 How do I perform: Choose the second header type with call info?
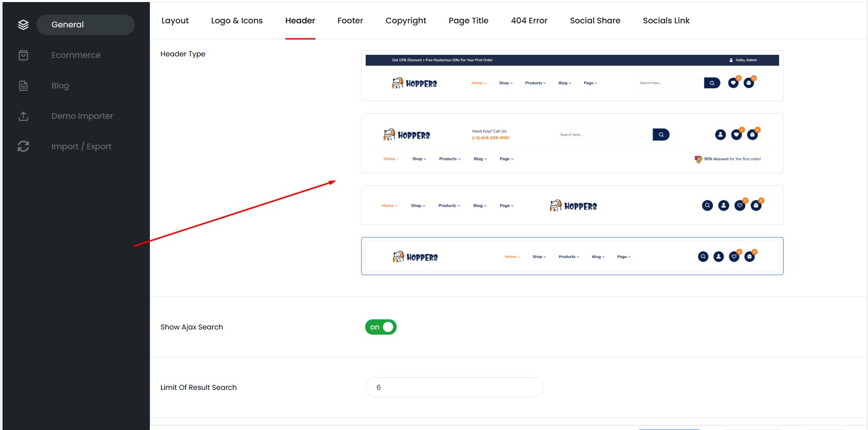[x=572, y=143]
